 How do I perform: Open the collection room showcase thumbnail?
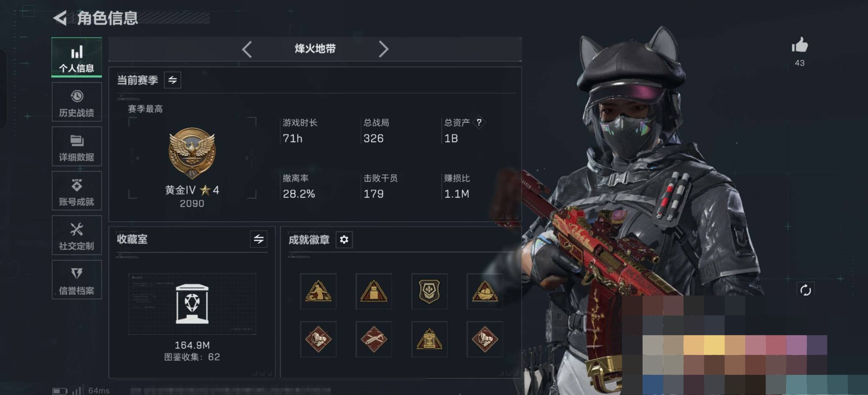192,304
